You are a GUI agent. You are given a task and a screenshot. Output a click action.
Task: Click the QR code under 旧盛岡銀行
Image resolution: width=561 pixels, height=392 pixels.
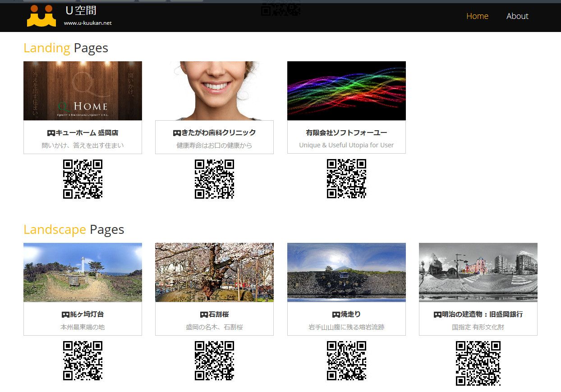click(478, 363)
